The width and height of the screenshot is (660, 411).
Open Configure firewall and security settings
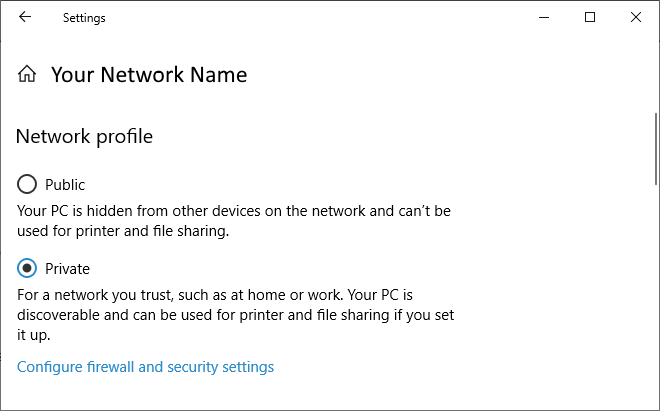coord(145,367)
